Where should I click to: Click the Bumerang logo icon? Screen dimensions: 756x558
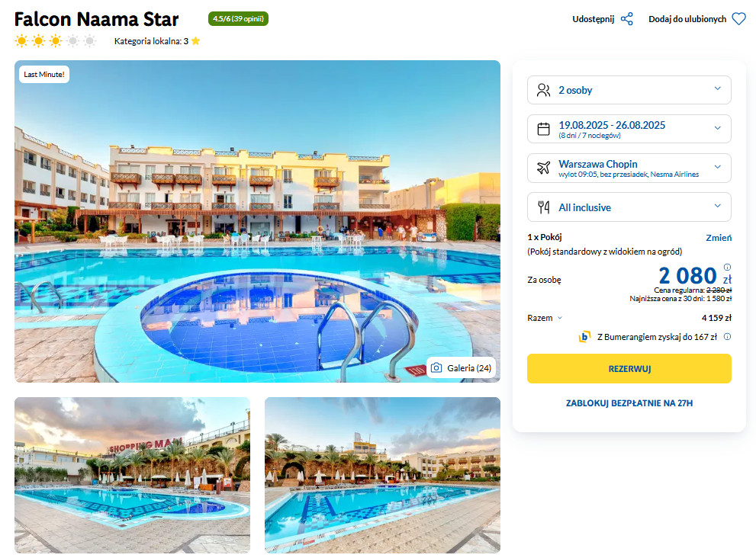pos(584,337)
